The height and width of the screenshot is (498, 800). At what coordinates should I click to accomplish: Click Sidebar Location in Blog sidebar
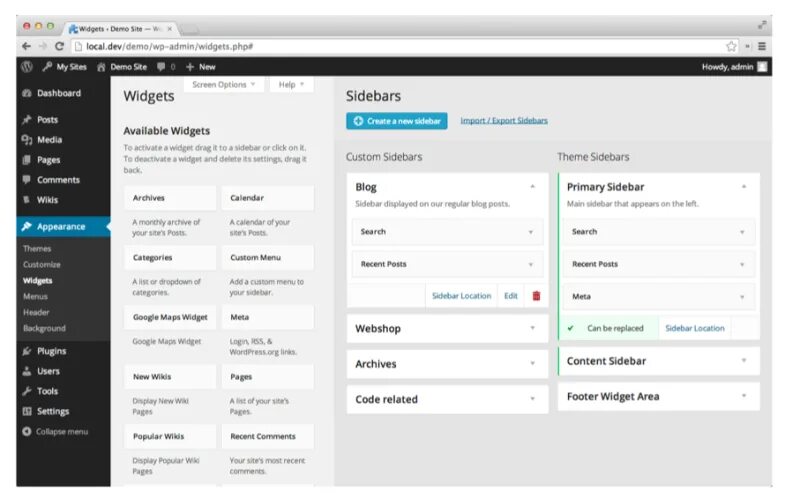tap(462, 296)
